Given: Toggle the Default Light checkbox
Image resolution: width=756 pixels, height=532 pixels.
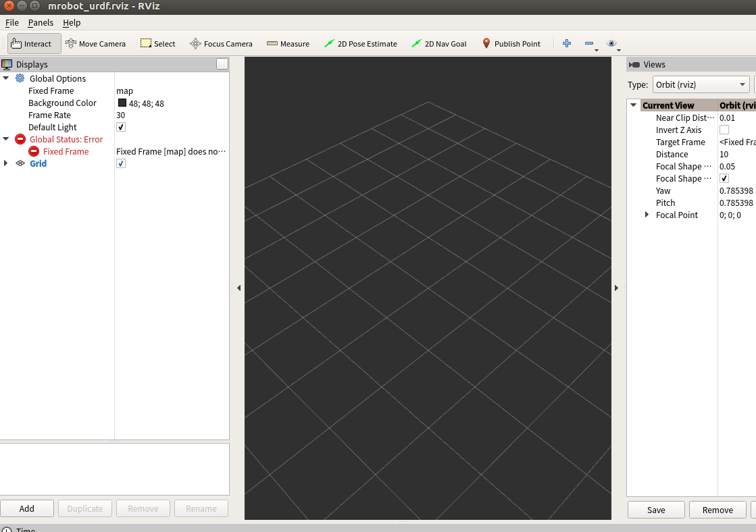Looking at the screenshot, I should (120, 127).
